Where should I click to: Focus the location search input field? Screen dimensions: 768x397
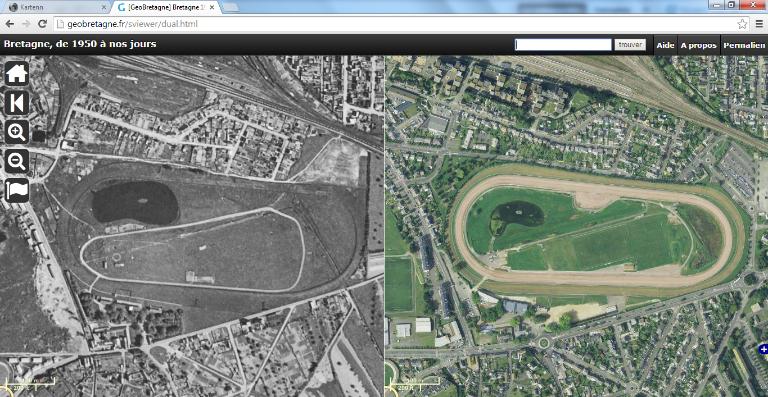tap(563, 45)
